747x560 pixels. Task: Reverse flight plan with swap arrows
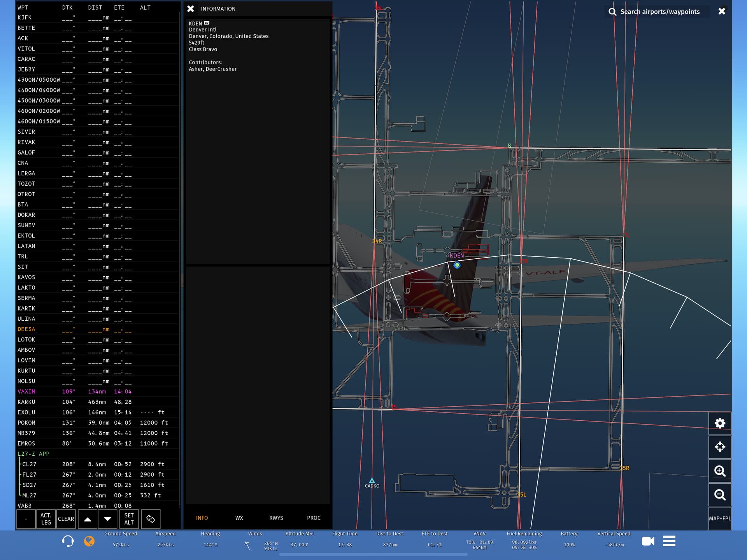coord(151,519)
